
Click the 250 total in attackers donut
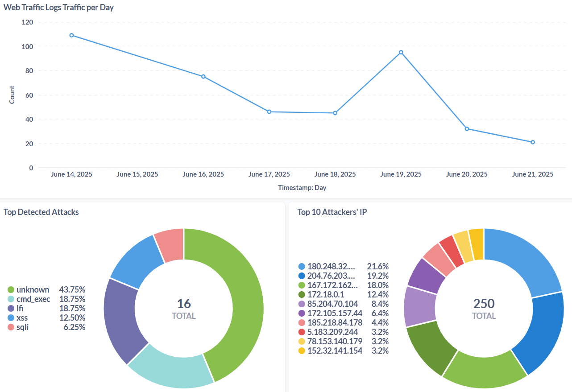click(484, 304)
